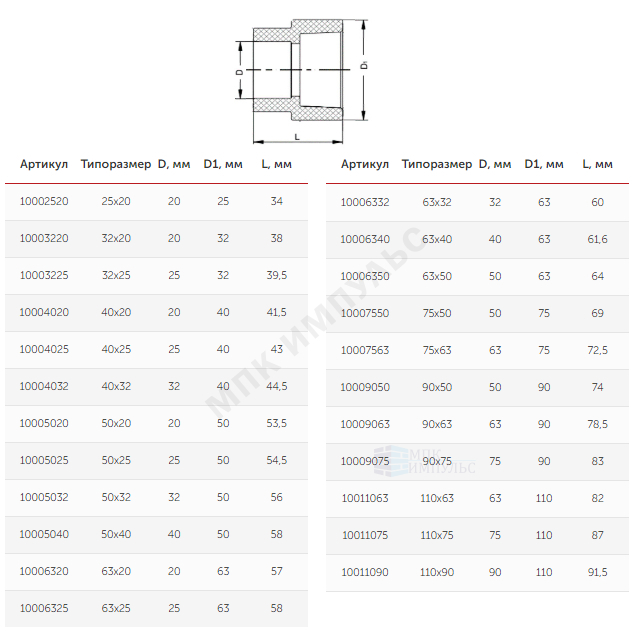Click the 72,5 length value

coord(597,350)
